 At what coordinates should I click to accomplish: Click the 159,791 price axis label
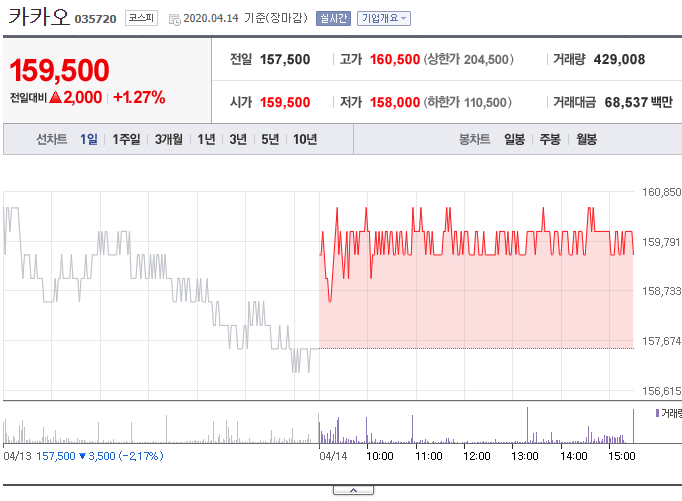coord(662,242)
